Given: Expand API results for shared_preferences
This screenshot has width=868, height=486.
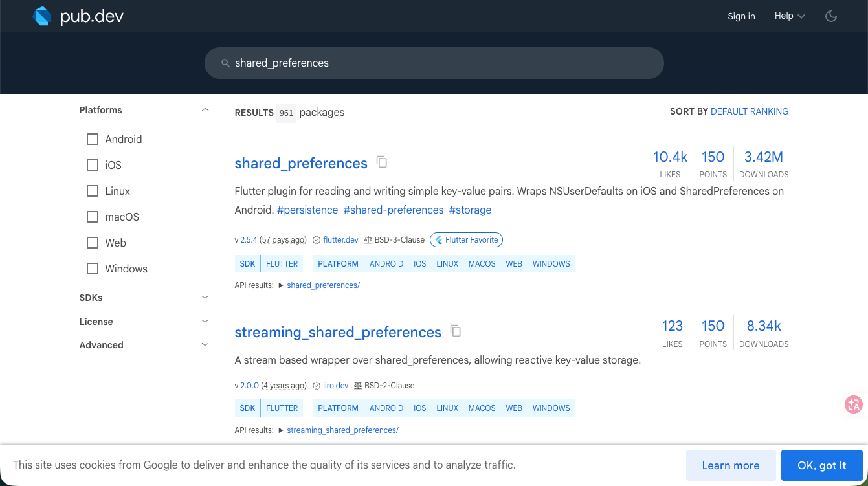Looking at the screenshot, I should (x=281, y=285).
